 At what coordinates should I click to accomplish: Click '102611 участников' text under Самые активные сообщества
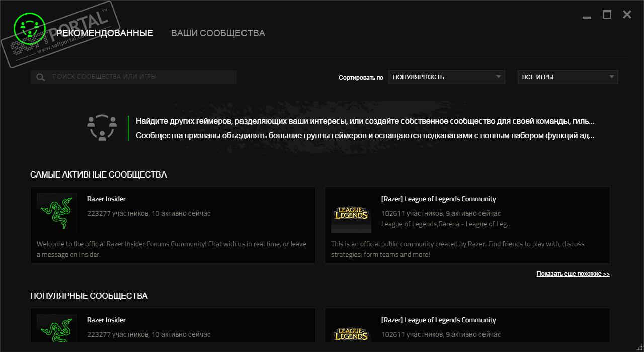[x=441, y=214]
